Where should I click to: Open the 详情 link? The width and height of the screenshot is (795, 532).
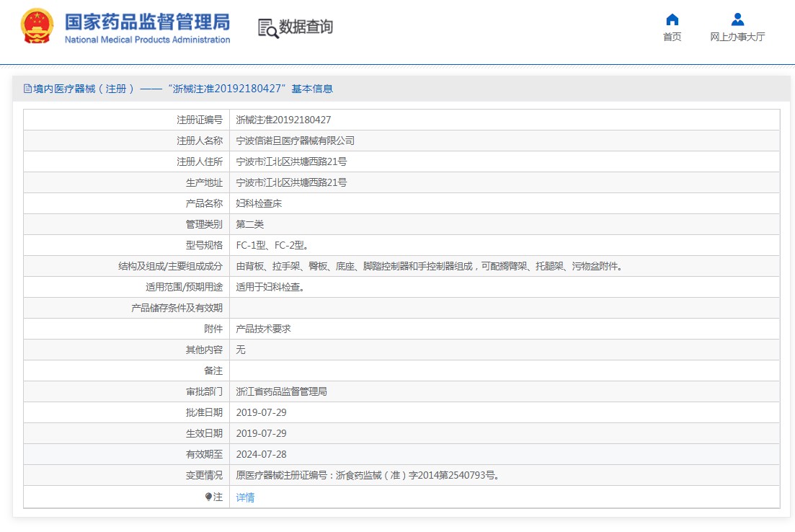click(x=245, y=497)
